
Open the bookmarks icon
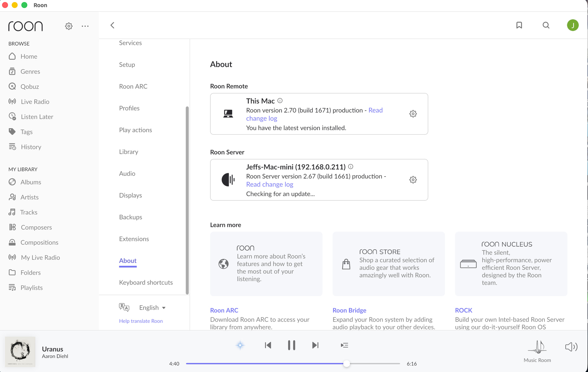(x=519, y=25)
